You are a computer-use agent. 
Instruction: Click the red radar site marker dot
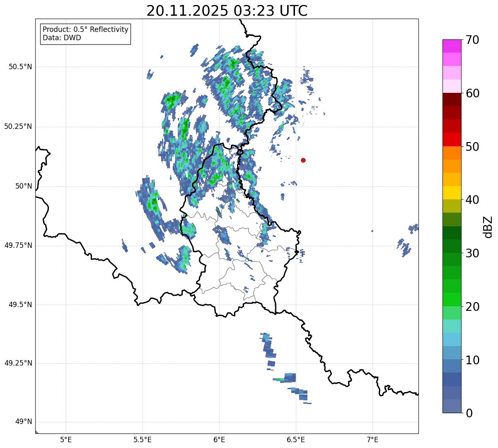(303, 160)
